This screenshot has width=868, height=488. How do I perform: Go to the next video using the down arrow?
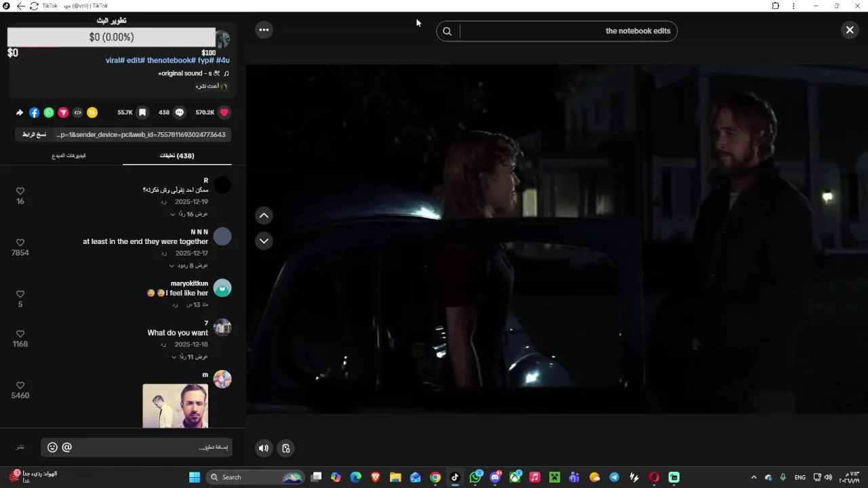coord(264,241)
